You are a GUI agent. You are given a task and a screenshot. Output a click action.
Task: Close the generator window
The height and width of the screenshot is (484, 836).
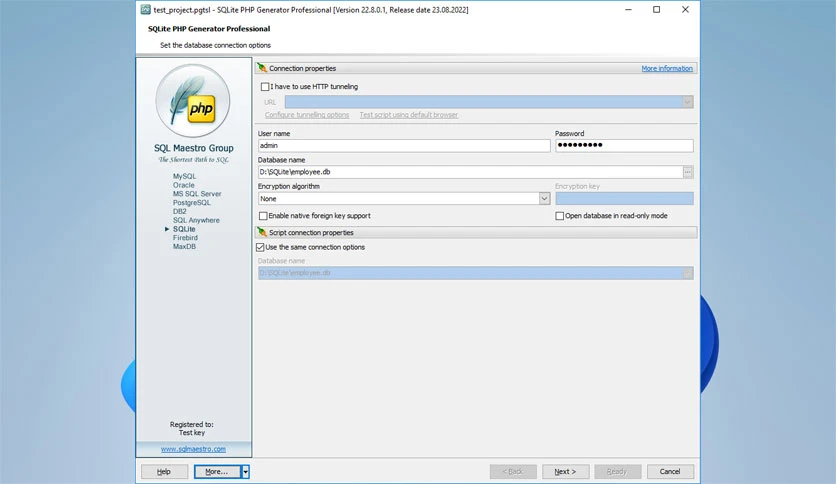(x=685, y=10)
